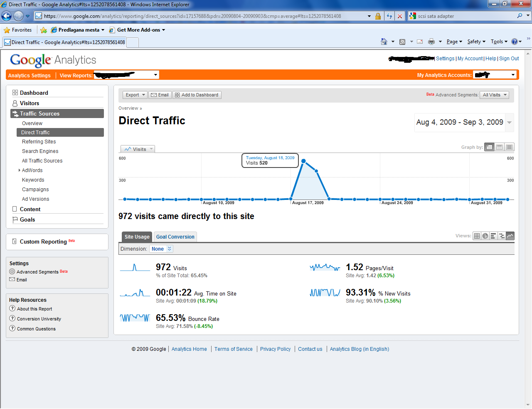The height and width of the screenshot is (409, 532).
Task: Open Custom Reporting
Action: [43, 241]
